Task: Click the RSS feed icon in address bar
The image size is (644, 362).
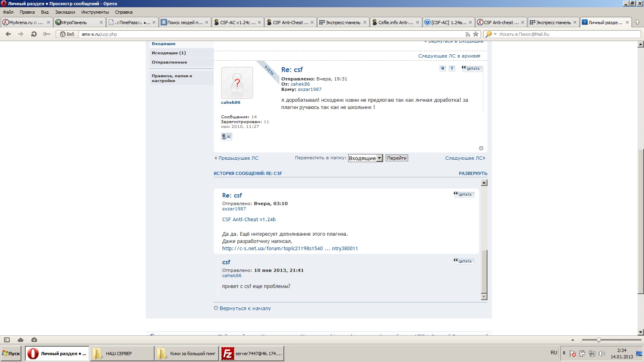Action: click(x=468, y=34)
